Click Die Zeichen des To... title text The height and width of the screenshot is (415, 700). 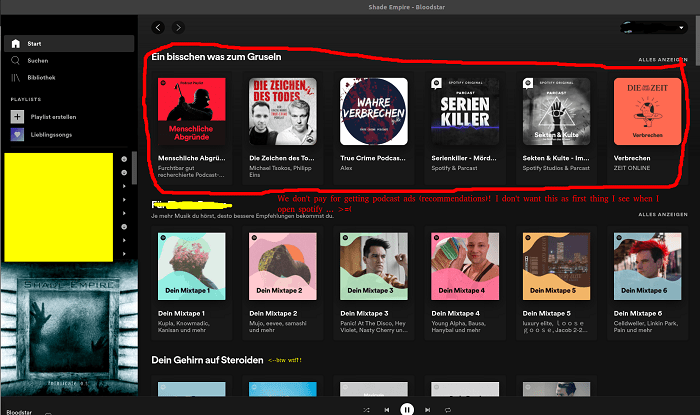pyautogui.click(x=282, y=158)
